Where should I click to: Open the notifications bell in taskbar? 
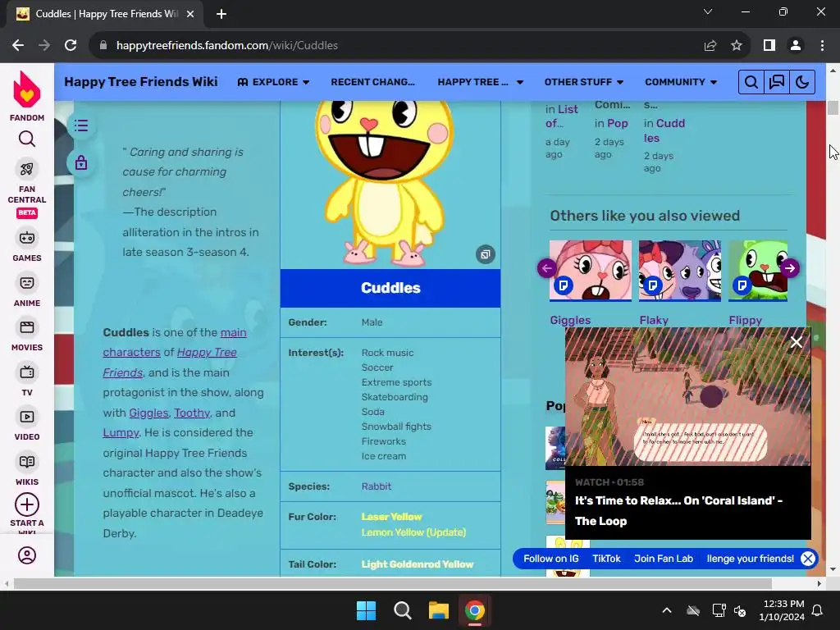pos(818,610)
